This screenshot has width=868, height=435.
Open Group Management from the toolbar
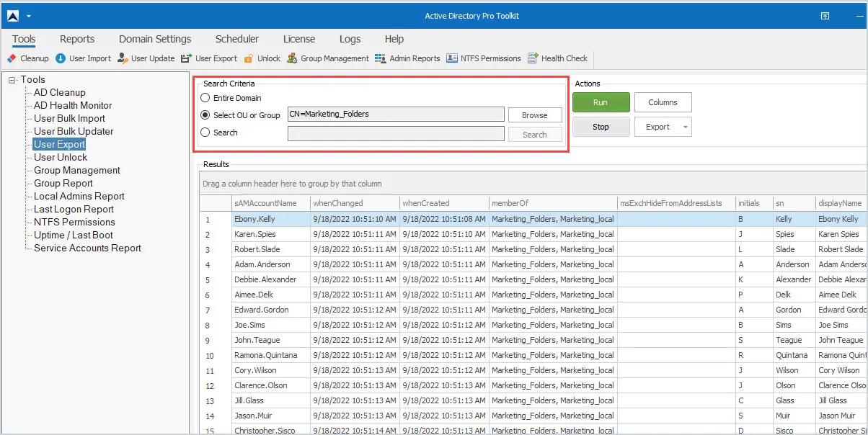[328, 58]
